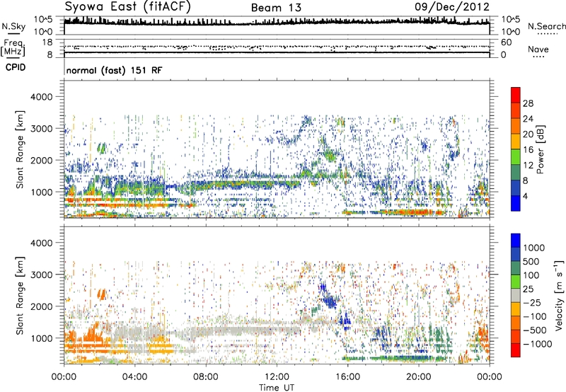Click the "16:00" time tick label
This screenshot has height=392, width=566.
[347, 377]
